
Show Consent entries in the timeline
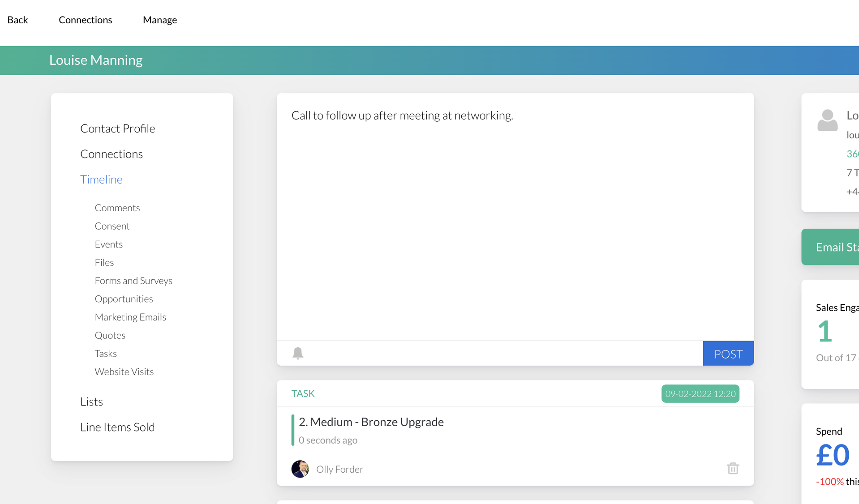coord(112,226)
